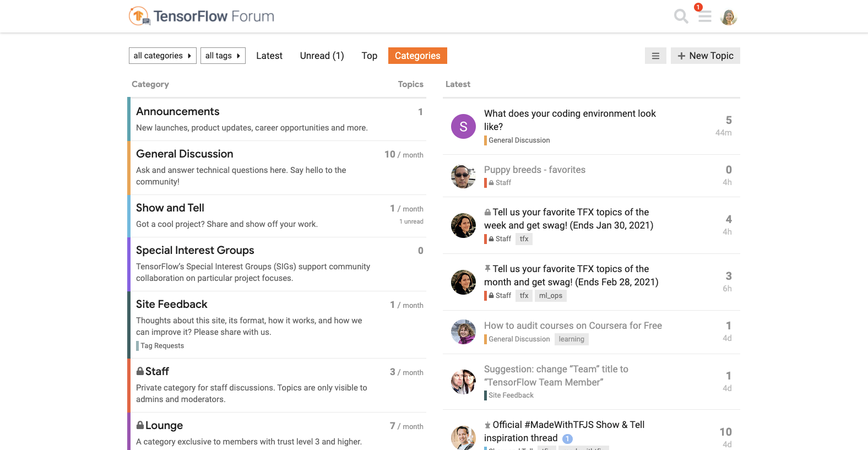Screen dimensions: 868x450
Task: Expand the all tags dropdown
Action: (x=223, y=56)
